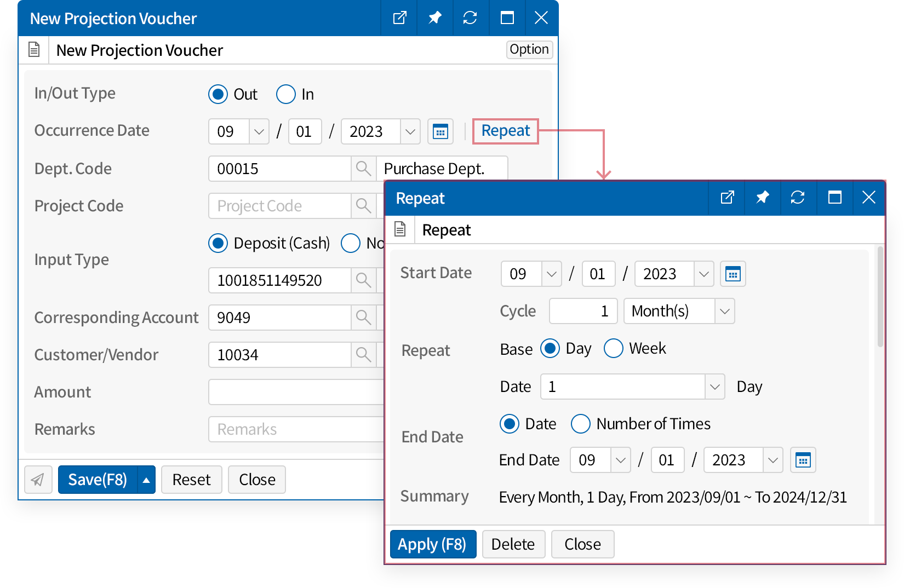The image size is (904, 588).
Task: Expand the Occurrence Date year dropdown
Action: (410, 131)
